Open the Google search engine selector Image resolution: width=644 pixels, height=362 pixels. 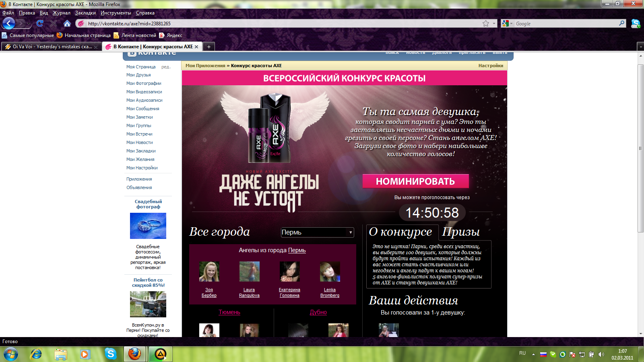tap(507, 23)
